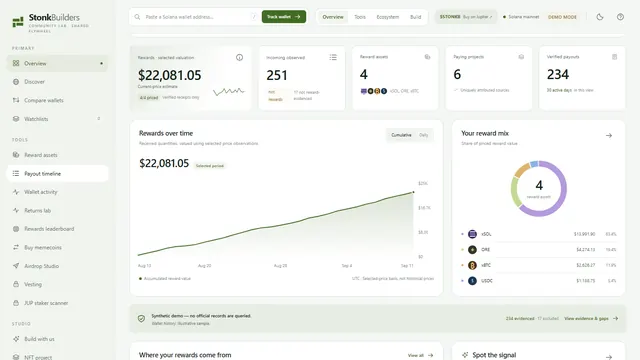Click the ORE token icon
The height and width of the screenshot is (360, 640).
(x=472, y=249)
